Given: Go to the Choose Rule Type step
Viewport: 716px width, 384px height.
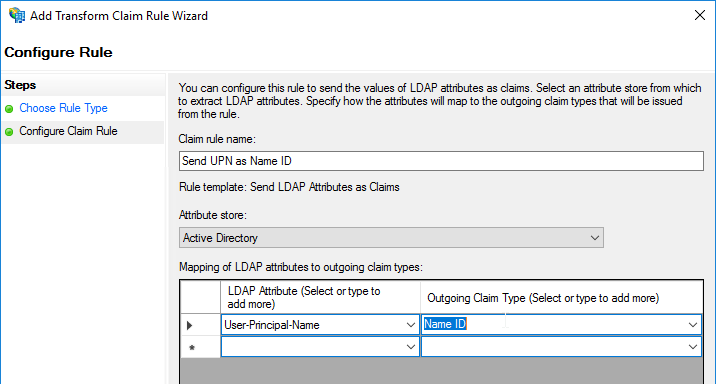Looking at the screenshot, I should [x=63, y=108].
